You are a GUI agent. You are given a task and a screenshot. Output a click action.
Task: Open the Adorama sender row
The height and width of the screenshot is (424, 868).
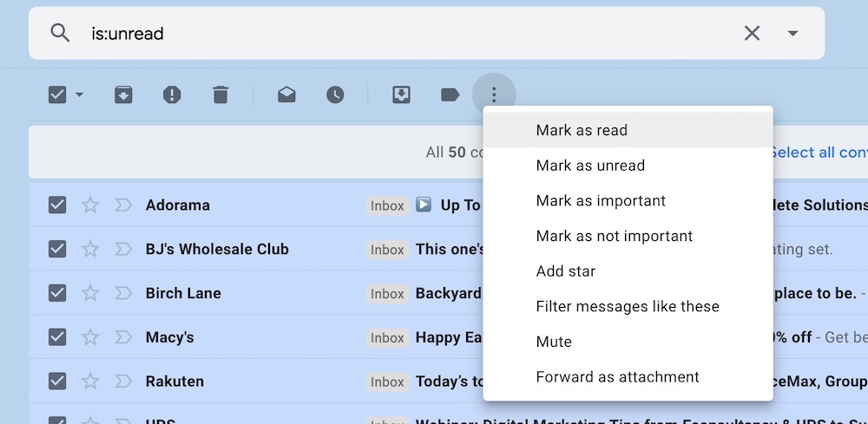point(178,205)
